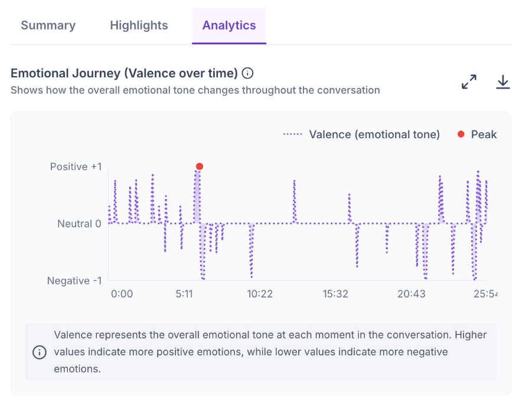Click the 15:32 time axis label

click(x=335, y=294)
